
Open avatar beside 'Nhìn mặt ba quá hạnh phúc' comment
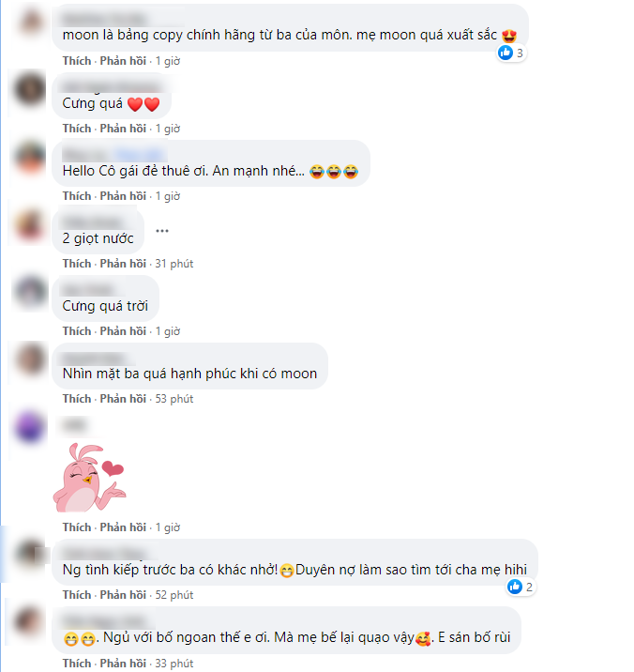[x=30, y=359]
